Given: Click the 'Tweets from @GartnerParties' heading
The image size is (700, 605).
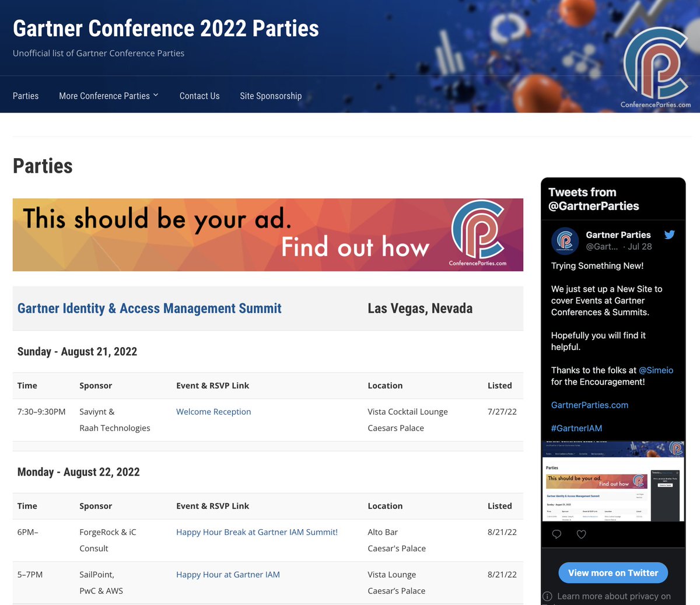Looking at the screenshot, I should 594,199.
